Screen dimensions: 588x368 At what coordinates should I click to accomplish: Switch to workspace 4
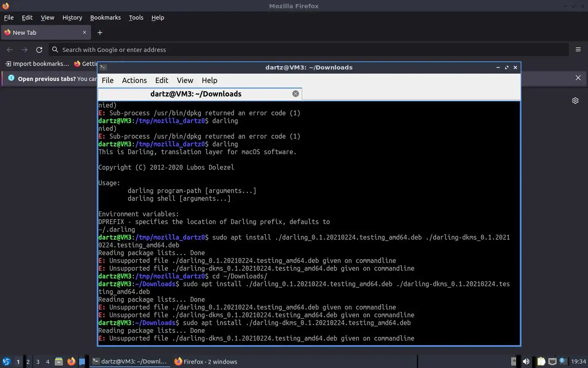click(47, 361)
